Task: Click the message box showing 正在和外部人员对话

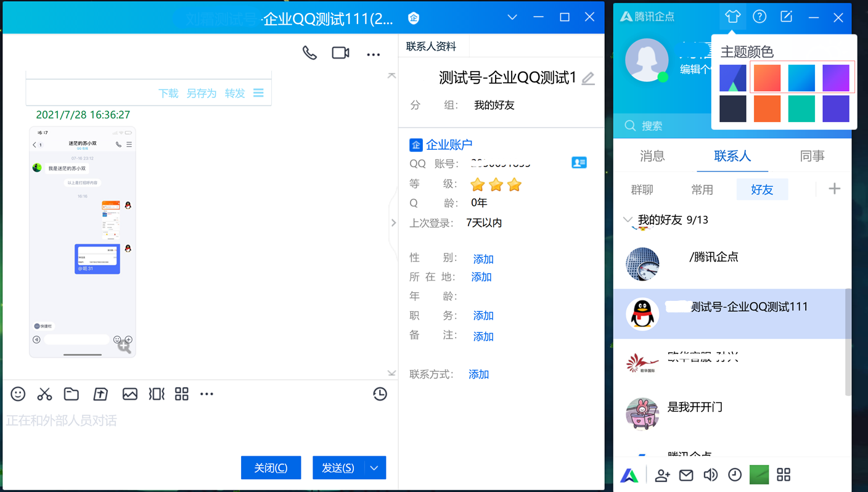Action: pos(200,430)
